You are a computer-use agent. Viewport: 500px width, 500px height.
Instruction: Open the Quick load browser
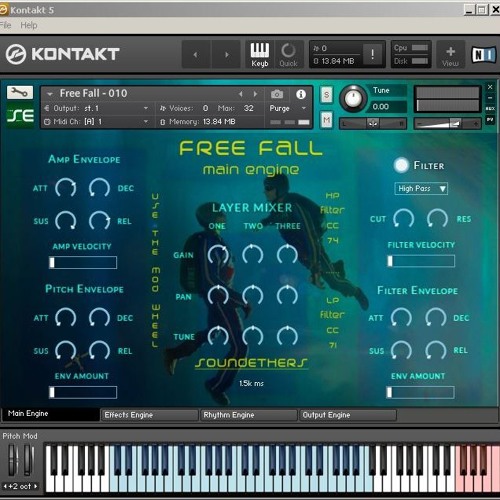pyautogui.click(x=288, y=54)
